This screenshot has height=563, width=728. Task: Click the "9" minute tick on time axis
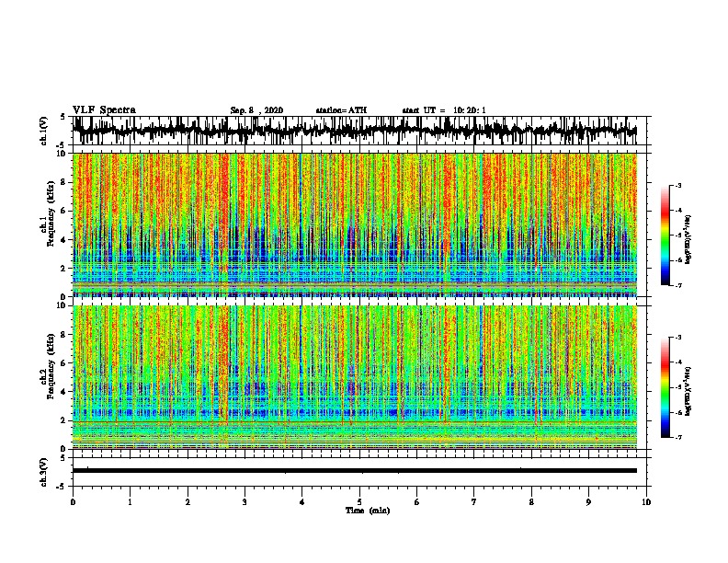click(x=588, y=502)
